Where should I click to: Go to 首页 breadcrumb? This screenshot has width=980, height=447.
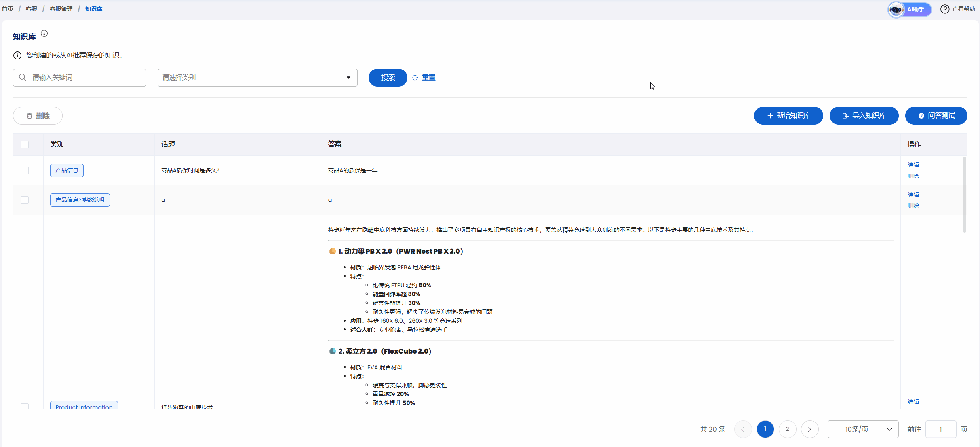click(x=8, y=9)
